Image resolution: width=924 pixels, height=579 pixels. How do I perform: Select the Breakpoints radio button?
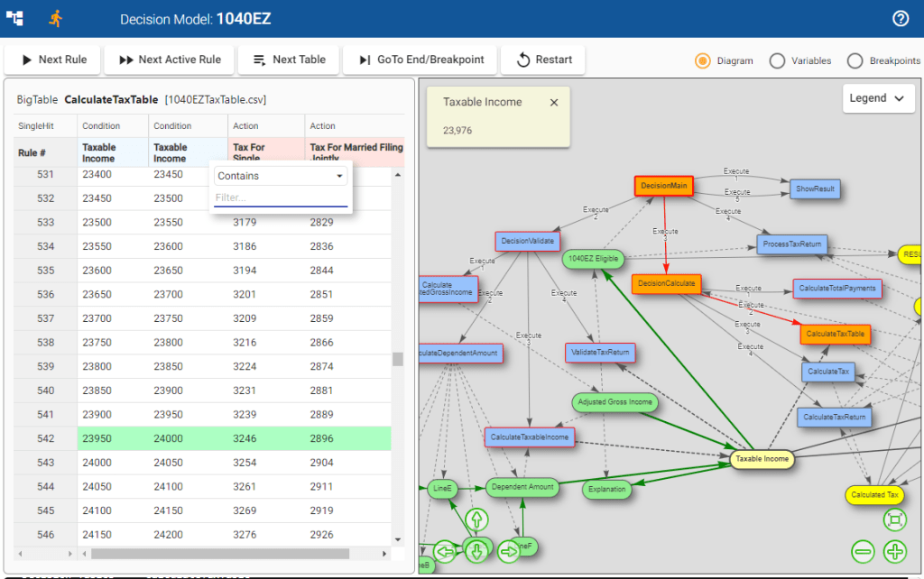tap(855, 60)
